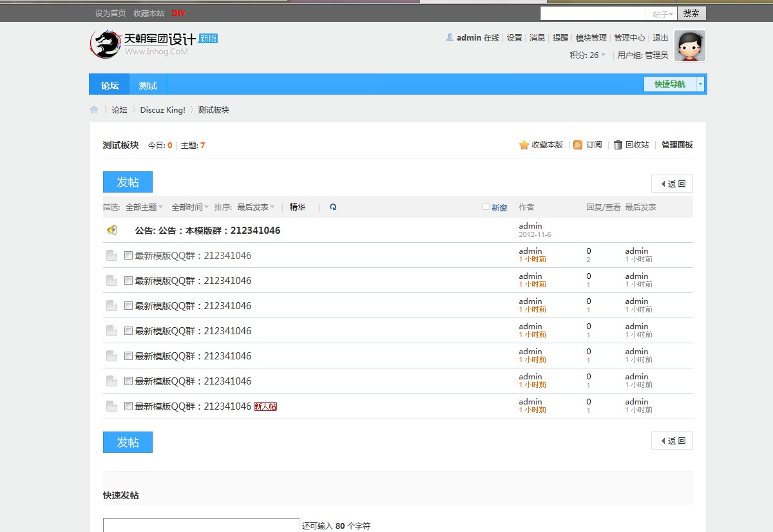Expand the 快捷导航 quick navigation arrow

(x=700, y=84)
